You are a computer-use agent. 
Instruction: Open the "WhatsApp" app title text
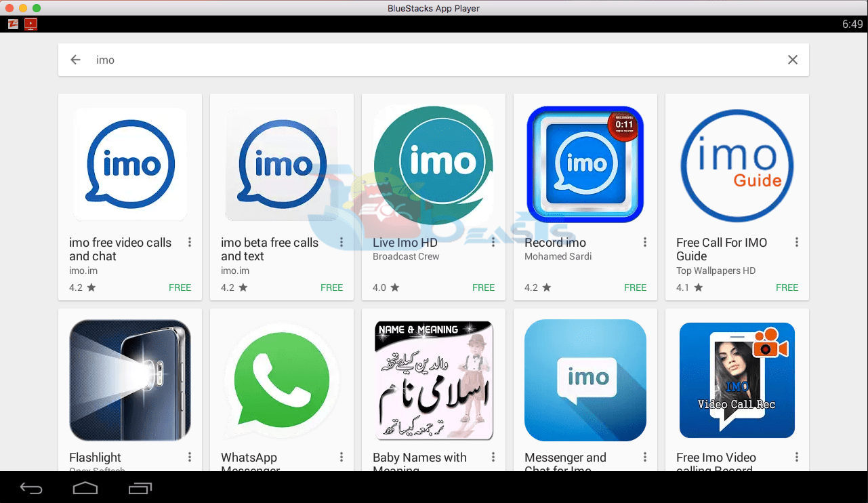(x=249, y=458)
